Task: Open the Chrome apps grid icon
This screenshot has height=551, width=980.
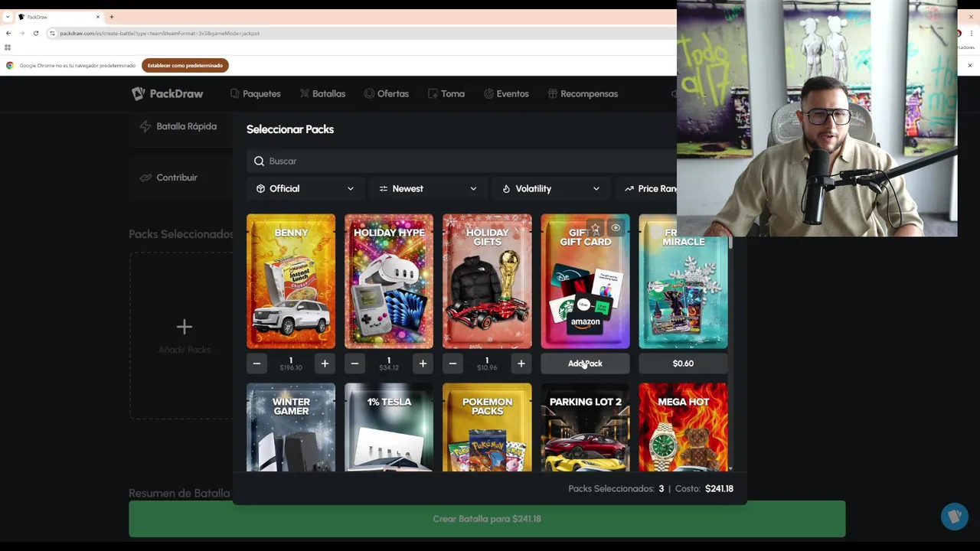Action: point(8,47)
